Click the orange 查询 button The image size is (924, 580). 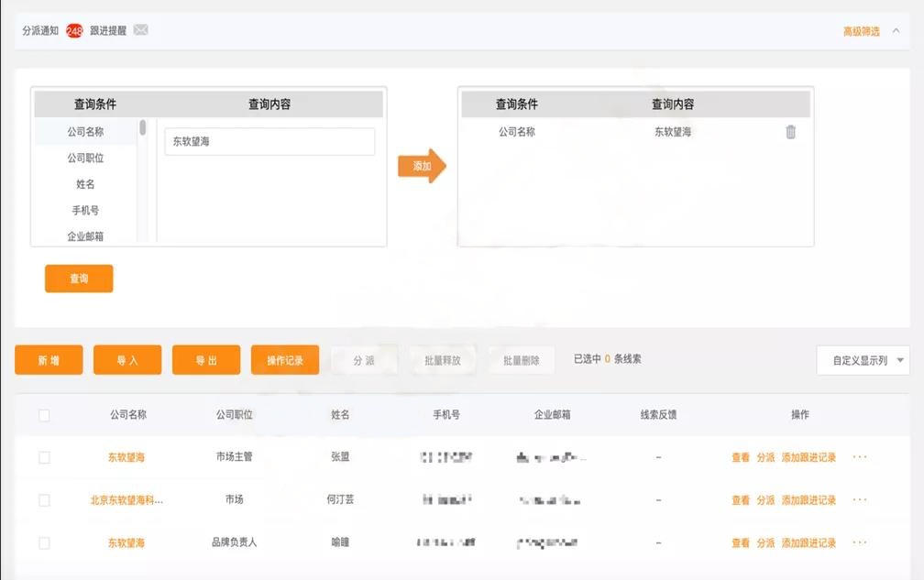(79, 279)
